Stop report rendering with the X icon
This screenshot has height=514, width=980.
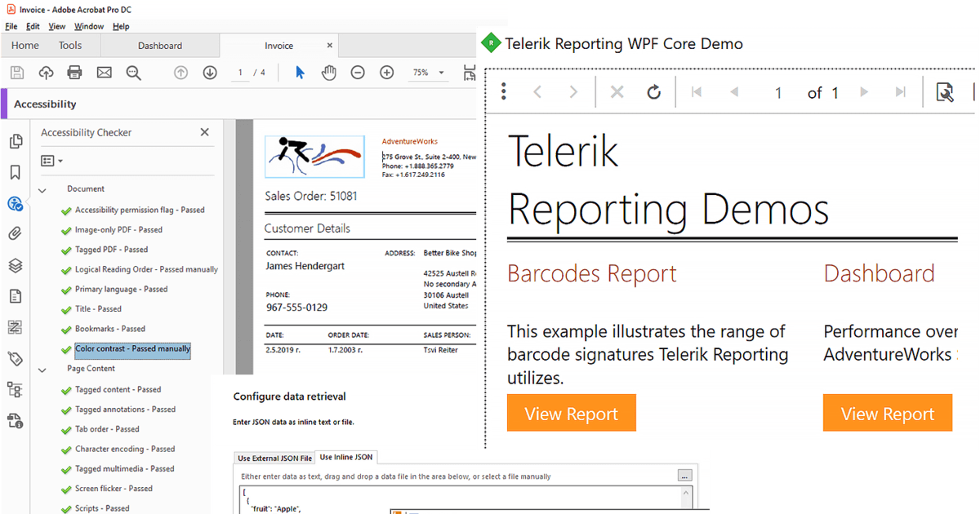(617, 92)
